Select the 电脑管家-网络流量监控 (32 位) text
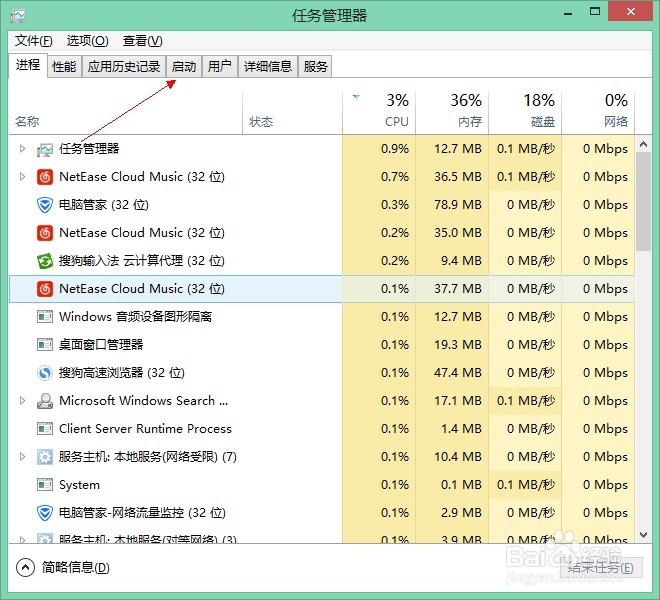Viewport: 660px width, 600px height. click(142, 513)
